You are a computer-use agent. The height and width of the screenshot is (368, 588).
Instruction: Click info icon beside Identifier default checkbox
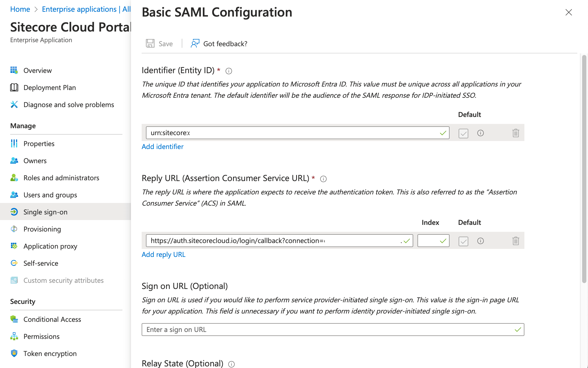(481, 133)
